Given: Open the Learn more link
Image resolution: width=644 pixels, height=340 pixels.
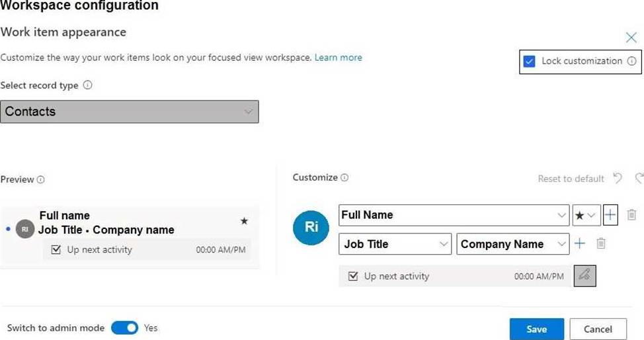Looking at the screenshot, I should point(338,58).
